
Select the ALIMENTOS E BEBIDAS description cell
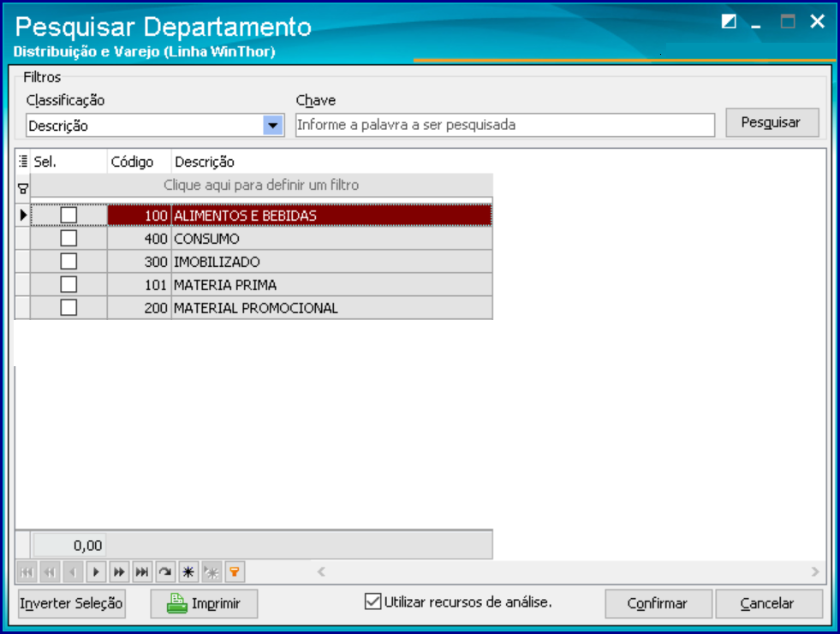[331, 216]
